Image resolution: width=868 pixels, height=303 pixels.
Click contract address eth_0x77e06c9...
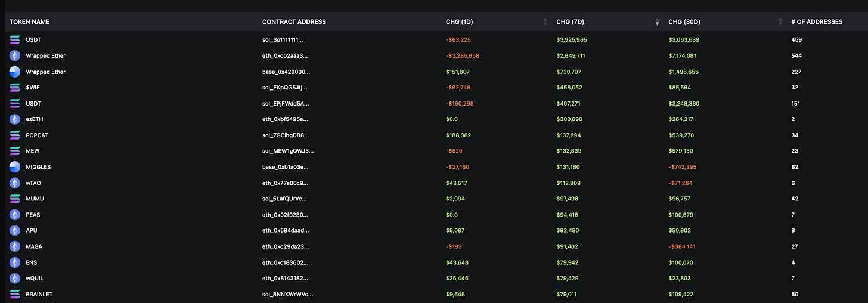(285, 183)
